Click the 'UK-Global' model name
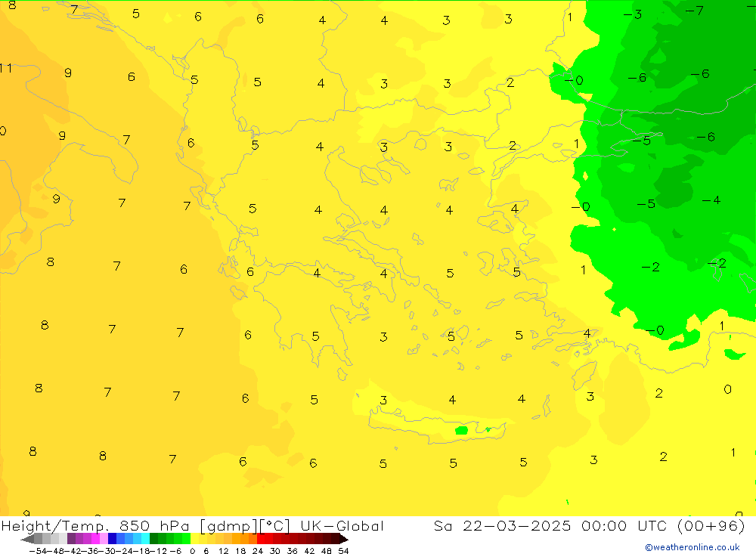This screenshot has height=554, width=756. tap(342, 526)
